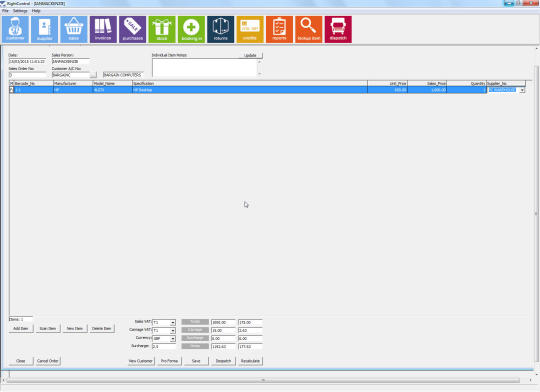This screenshot has width=540, height=392.
Task: Click the Model_Name column header
Action: point(113,83)
